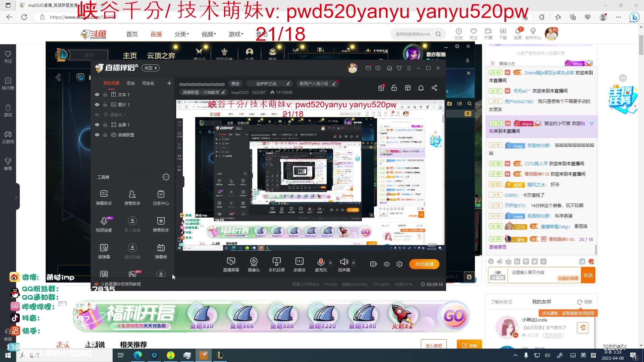Lock the 图片 1 source
This screenshot has height=362, width=644.
(105, 105)
